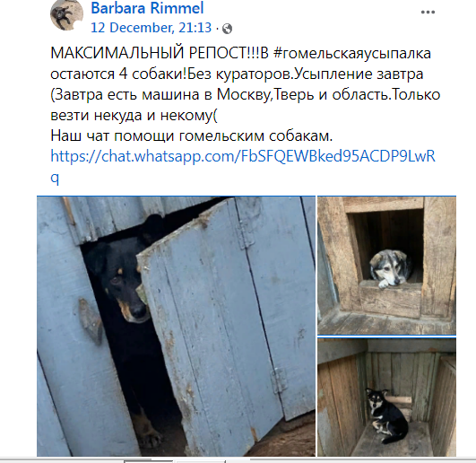
Task: Open the #гомельскаяусыпалка hashtag
Action: pos(352,53)
